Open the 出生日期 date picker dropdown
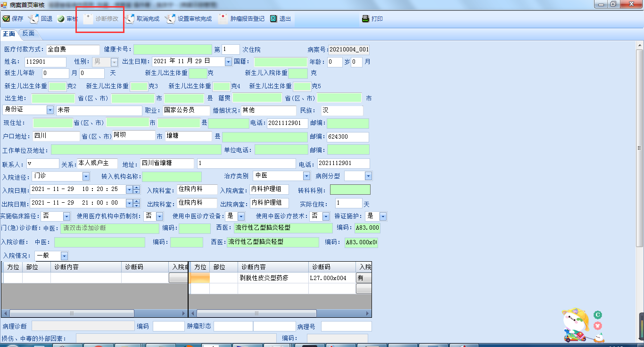This screenshot has width=644, height=347. coord(228,62)
